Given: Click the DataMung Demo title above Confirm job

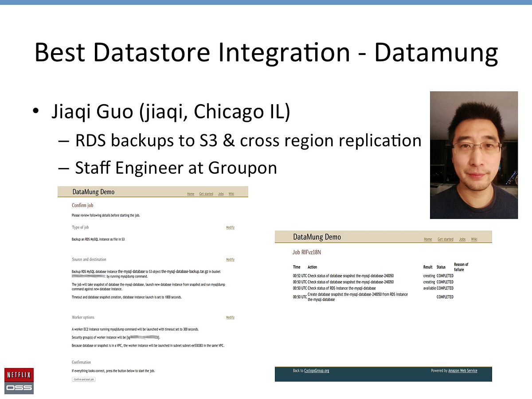Looking at the screenshot, I should [94, 192].
